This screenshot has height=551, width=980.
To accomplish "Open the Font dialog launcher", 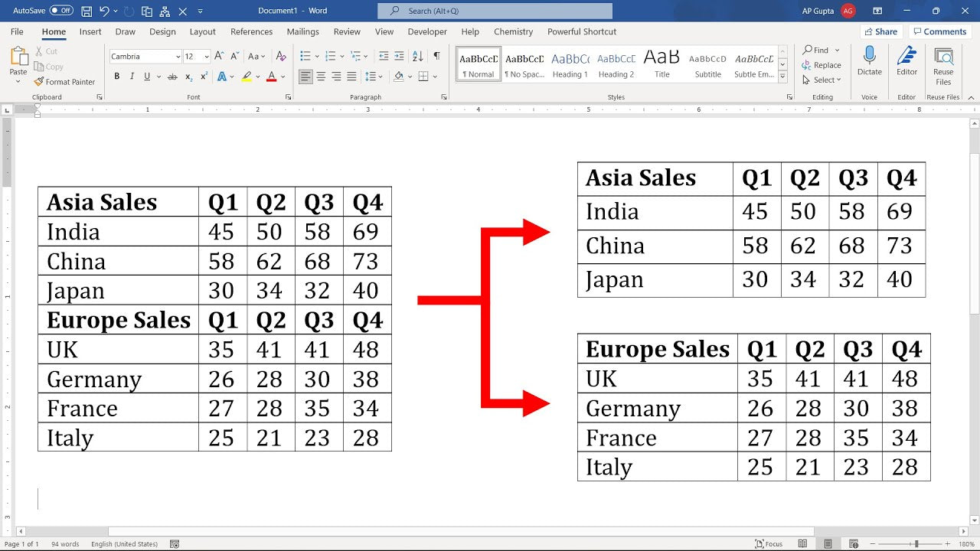I will [289, 97].
